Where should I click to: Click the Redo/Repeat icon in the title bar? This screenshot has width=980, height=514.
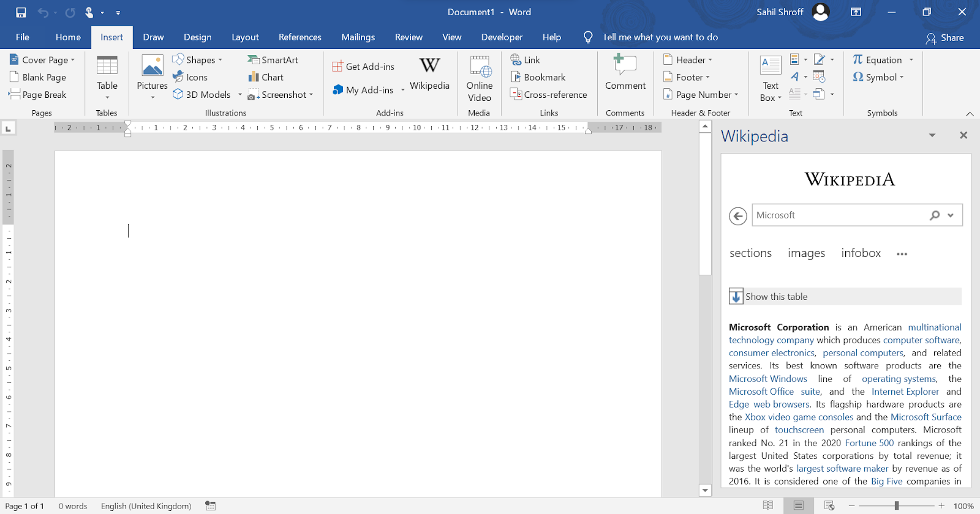coord(70,12)
